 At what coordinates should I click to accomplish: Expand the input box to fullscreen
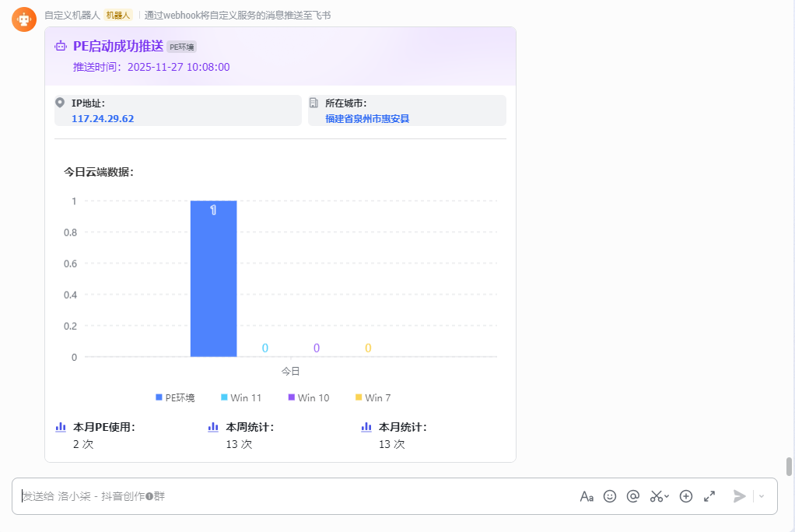(709, 496)
